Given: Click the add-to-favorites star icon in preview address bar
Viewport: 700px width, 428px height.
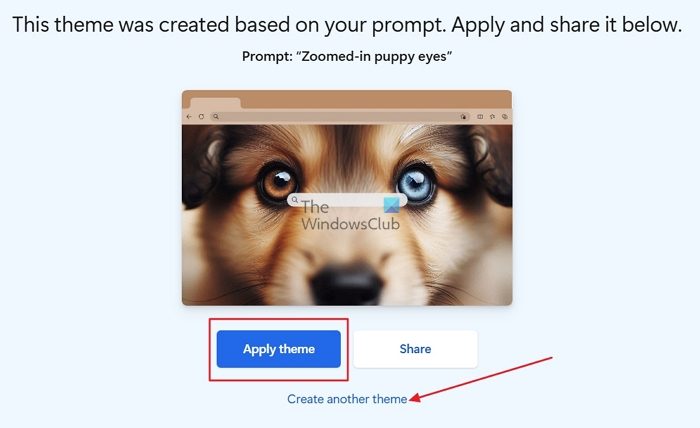Looking at the screenshot, I should pos(463,116).
